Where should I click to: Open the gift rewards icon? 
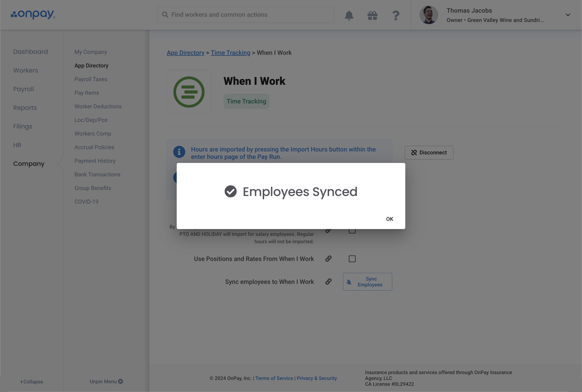coord(372,15)
